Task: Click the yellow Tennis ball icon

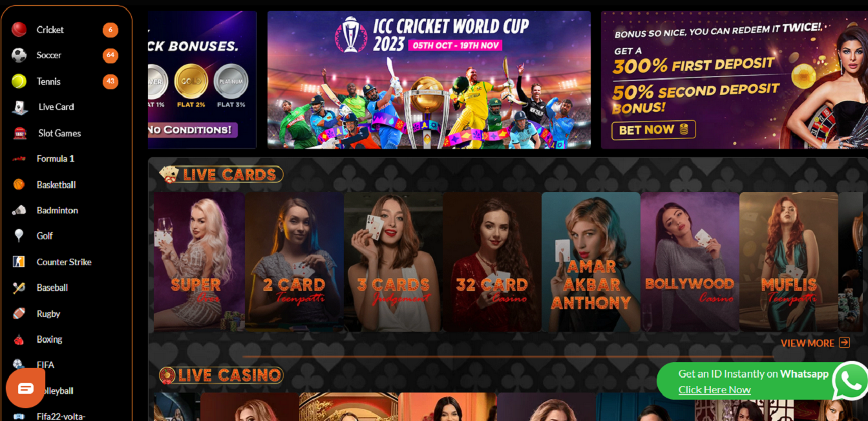Action: click(19, 81)
